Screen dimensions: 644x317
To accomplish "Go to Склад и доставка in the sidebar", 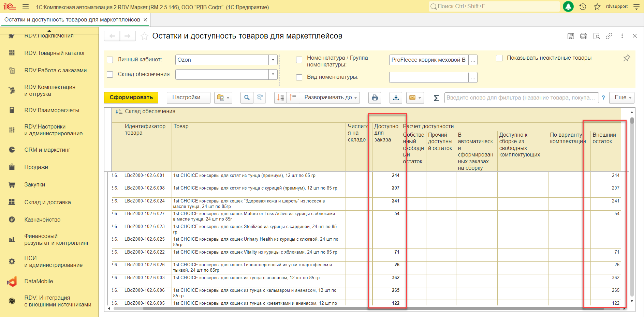I will (x=47, y=202).
